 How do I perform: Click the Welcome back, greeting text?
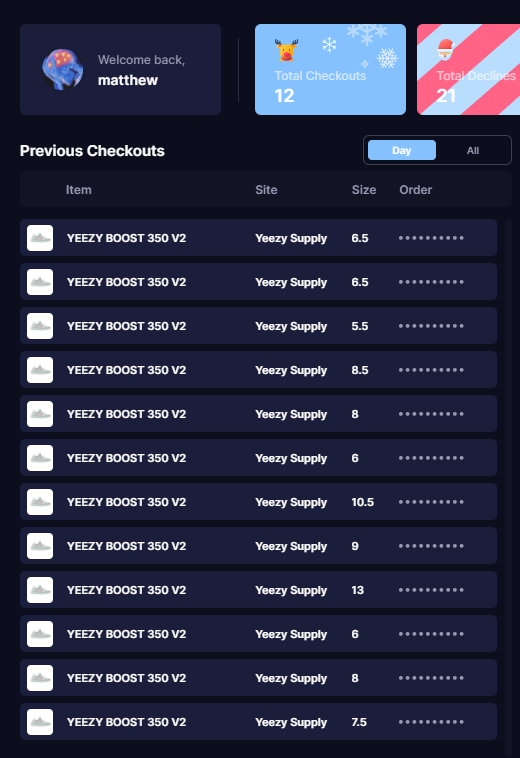click(142, 60)
